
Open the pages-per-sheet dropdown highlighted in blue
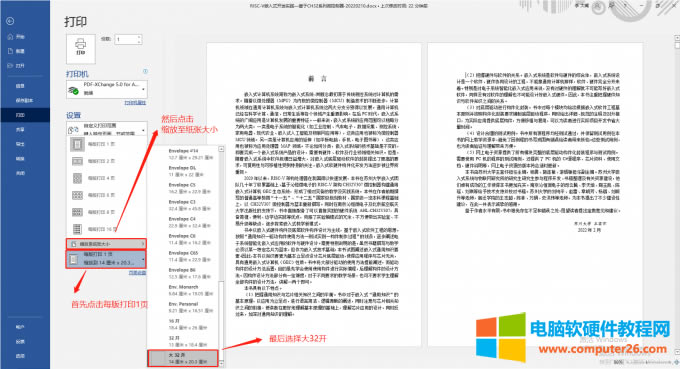click(106, 259)
